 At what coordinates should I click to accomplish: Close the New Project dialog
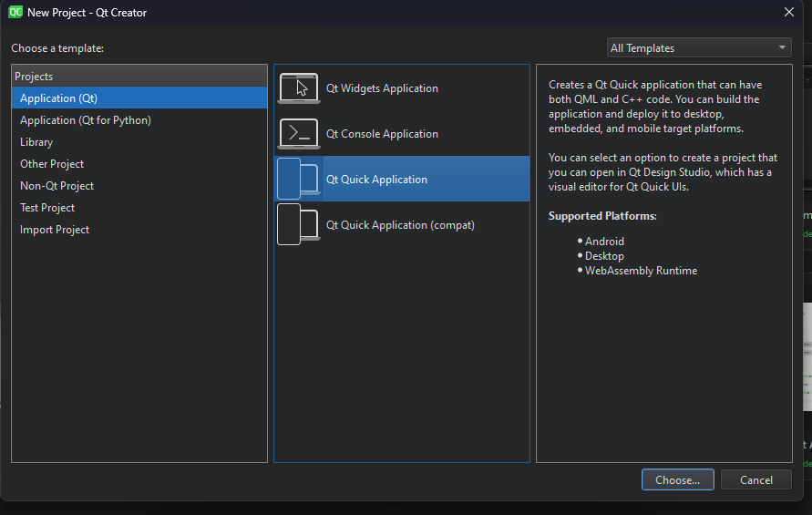pyautogui.click(x=788, y=12)
